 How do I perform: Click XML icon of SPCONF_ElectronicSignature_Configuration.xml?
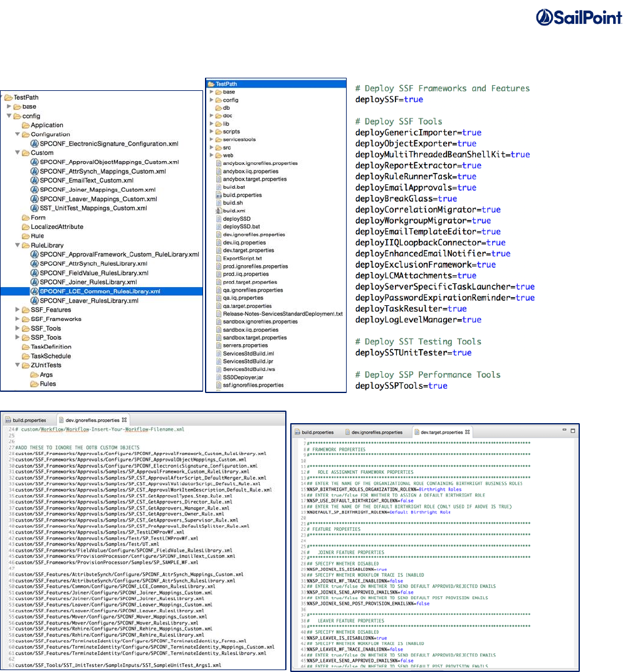(x=34, y=144)
